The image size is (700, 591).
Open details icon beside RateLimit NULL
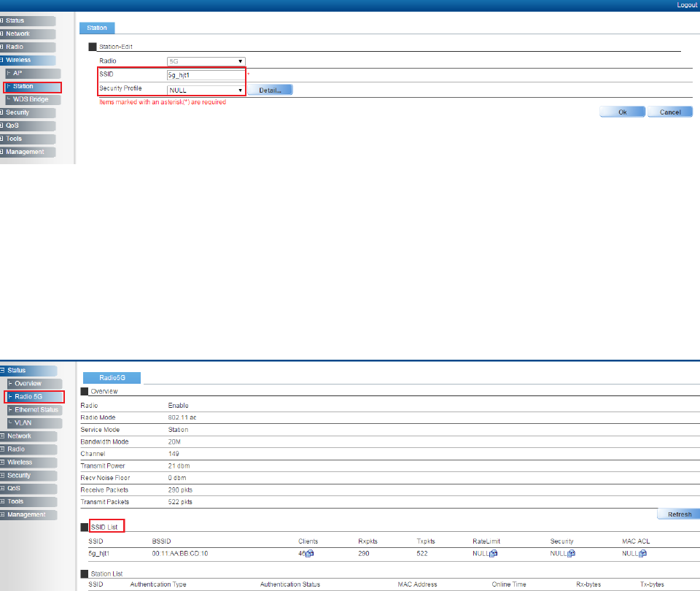click(494, 554)
